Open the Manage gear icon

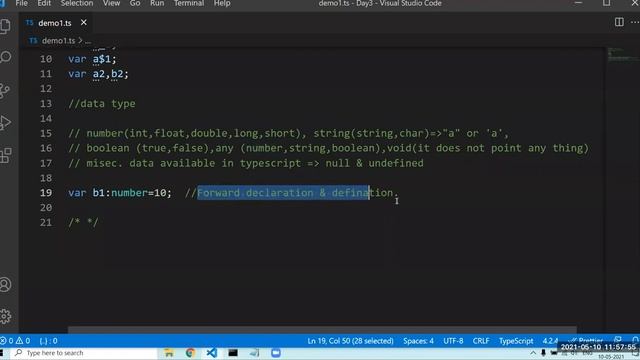pos(5,316)
